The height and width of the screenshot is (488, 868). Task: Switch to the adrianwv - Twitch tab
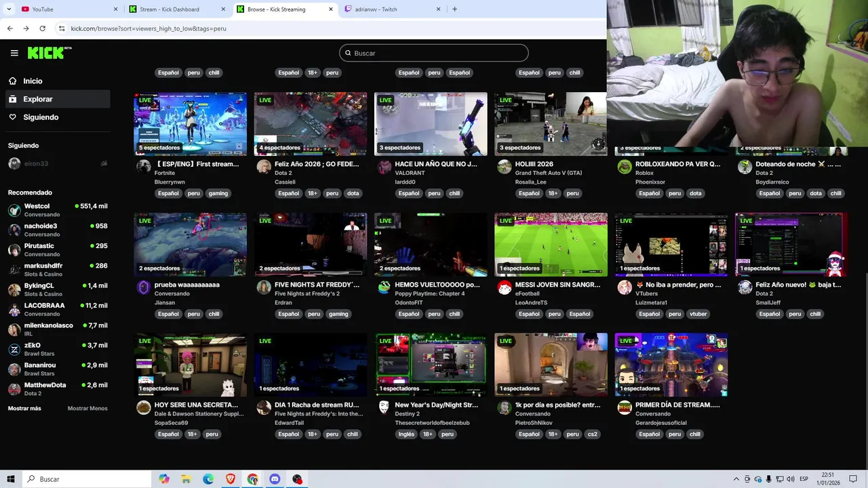[393, 9]
